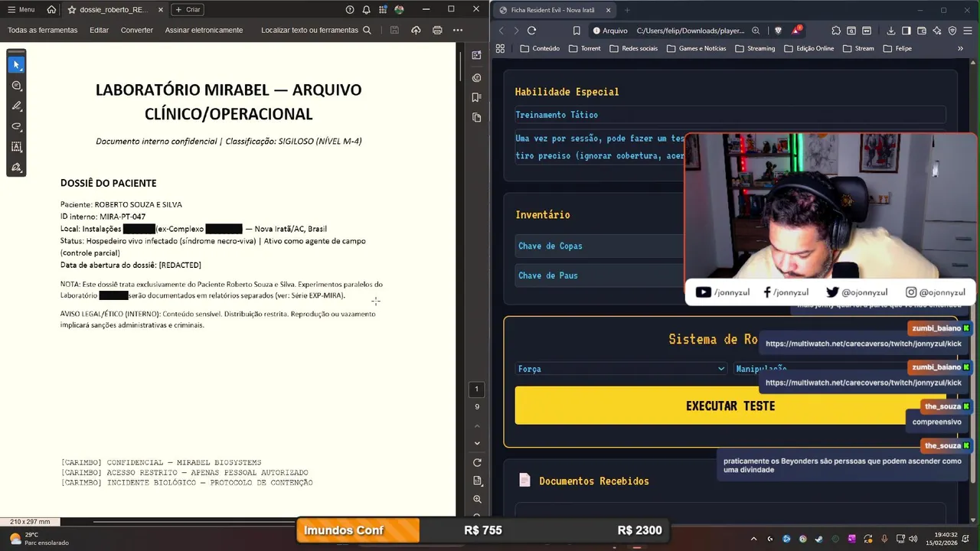Open the Edição Online bookmarks folder
This screenshot has height=551, width=980.
[x=809, y=48]
